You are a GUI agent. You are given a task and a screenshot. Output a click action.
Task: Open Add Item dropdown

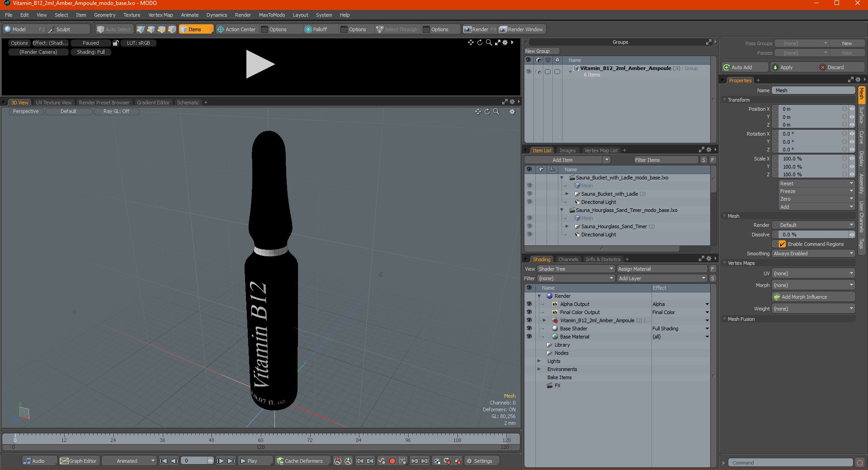tap(567, 160)
